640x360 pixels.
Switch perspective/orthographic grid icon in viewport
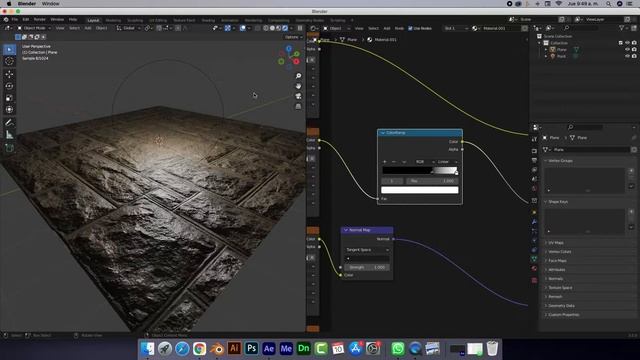298,106
